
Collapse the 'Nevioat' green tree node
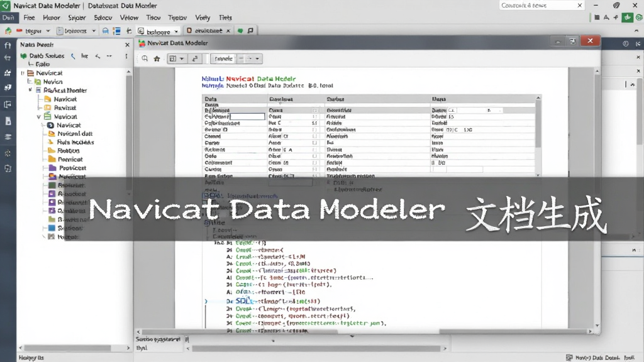[38, 116]
